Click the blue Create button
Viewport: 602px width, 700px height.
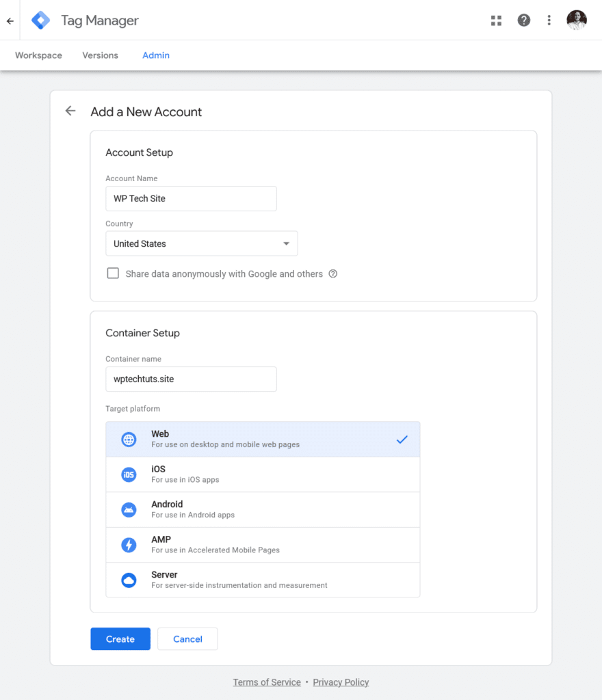120,639
